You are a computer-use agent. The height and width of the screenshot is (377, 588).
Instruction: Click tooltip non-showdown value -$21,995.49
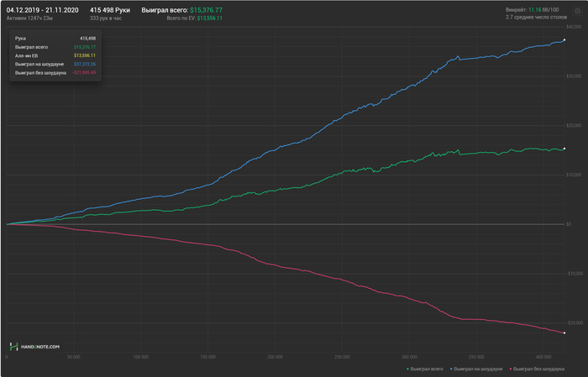(x=84, y=73)
